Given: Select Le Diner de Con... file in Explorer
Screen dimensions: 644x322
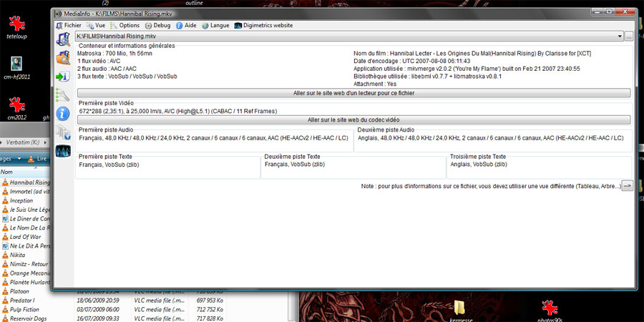Looking at the screenshot, I should click(26, 218).
